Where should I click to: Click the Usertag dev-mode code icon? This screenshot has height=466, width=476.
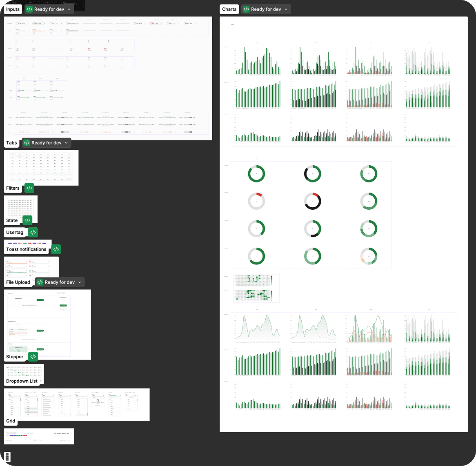(33, 233)
